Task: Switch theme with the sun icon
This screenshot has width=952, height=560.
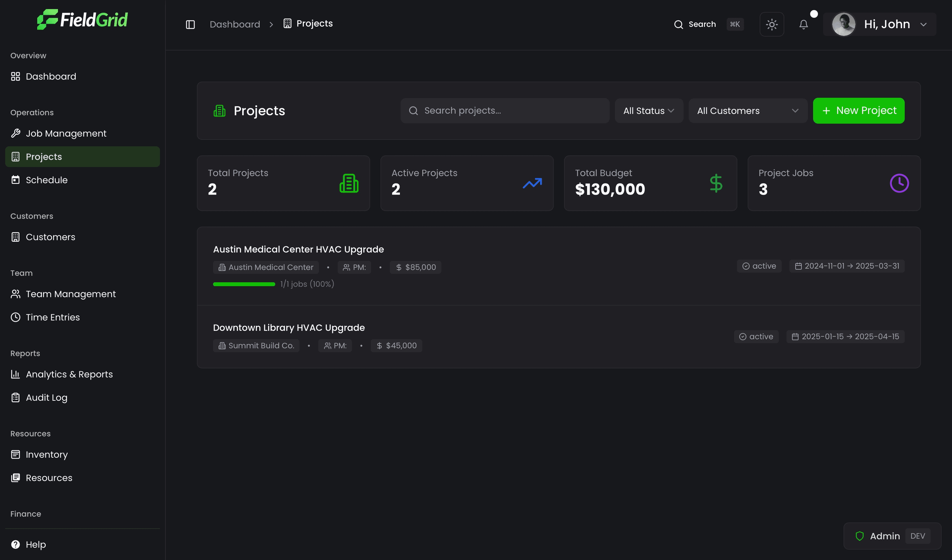Action: [x=772, y=25]
